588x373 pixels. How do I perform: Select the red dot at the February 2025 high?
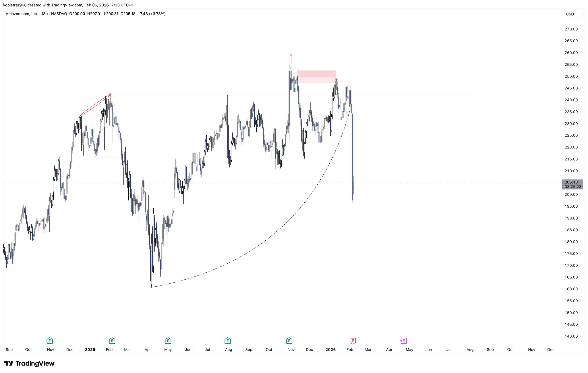click(x=110, y=94)
